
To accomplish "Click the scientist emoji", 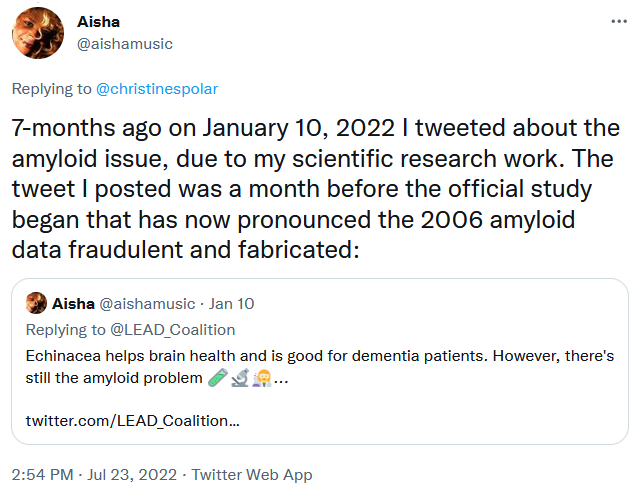I will 262,377.
